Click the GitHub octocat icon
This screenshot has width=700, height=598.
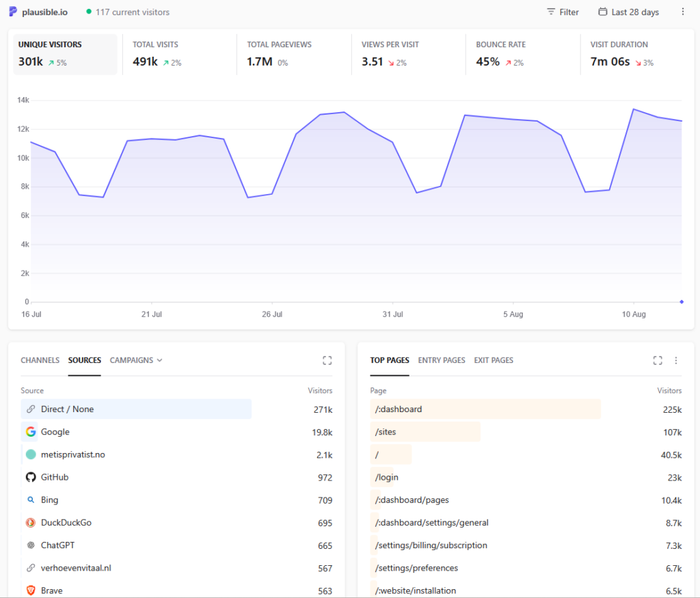[x=31, y=477]
